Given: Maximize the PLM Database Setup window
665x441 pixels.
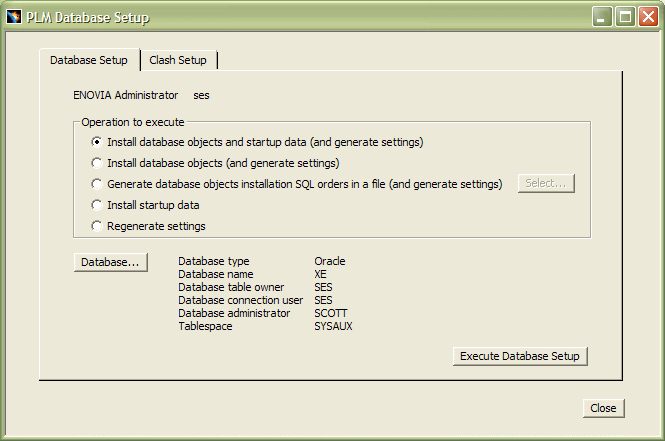Looking at the screenshot, I should [624, 17].
